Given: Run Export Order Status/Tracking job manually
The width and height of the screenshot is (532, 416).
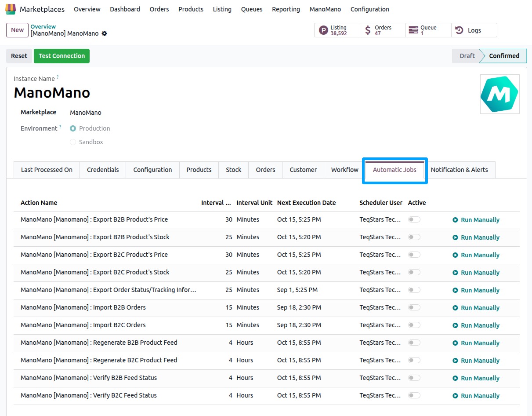Looking at the screenshot, I should [x=476, y=290].
